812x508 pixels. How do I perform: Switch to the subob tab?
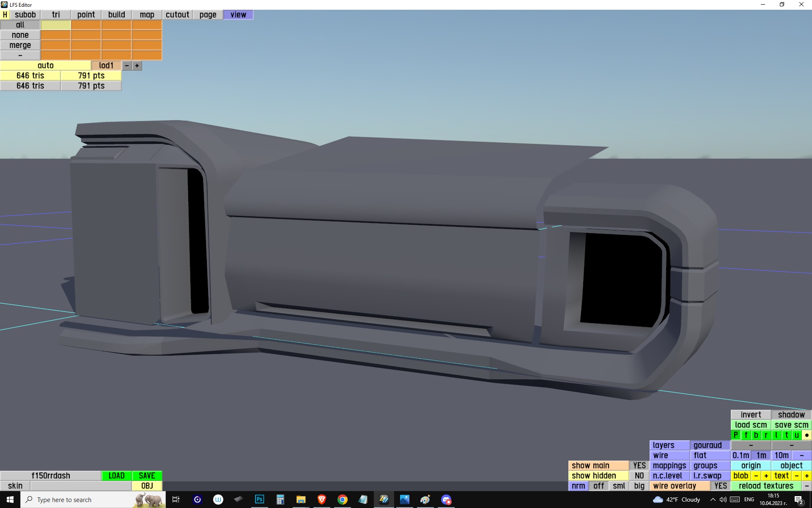(x=25, y=14)
